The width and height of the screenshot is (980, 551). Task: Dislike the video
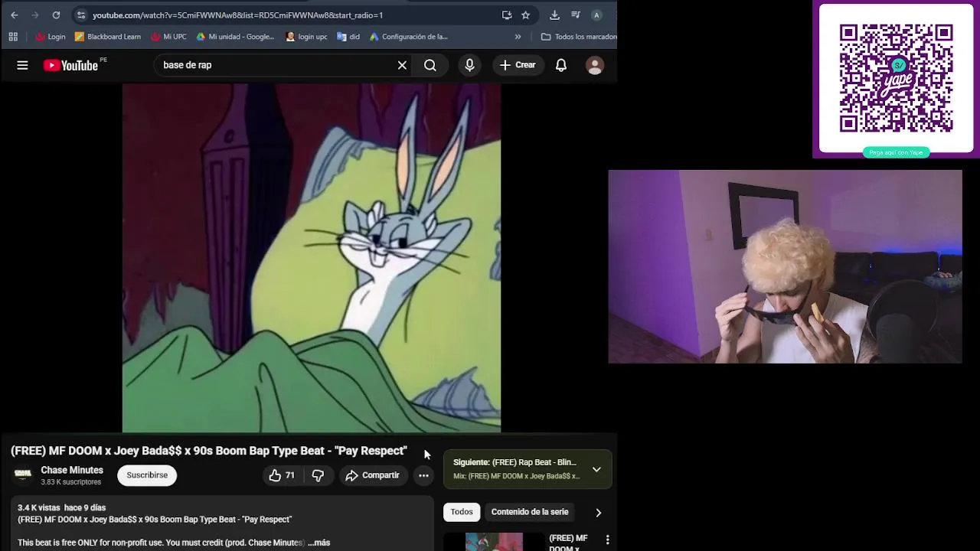[318, 475]
